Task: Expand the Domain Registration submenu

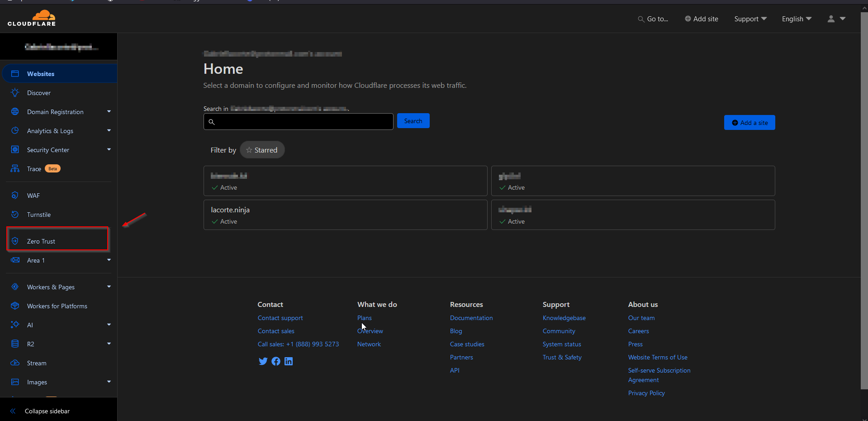Action: click(x=109, y=112)
